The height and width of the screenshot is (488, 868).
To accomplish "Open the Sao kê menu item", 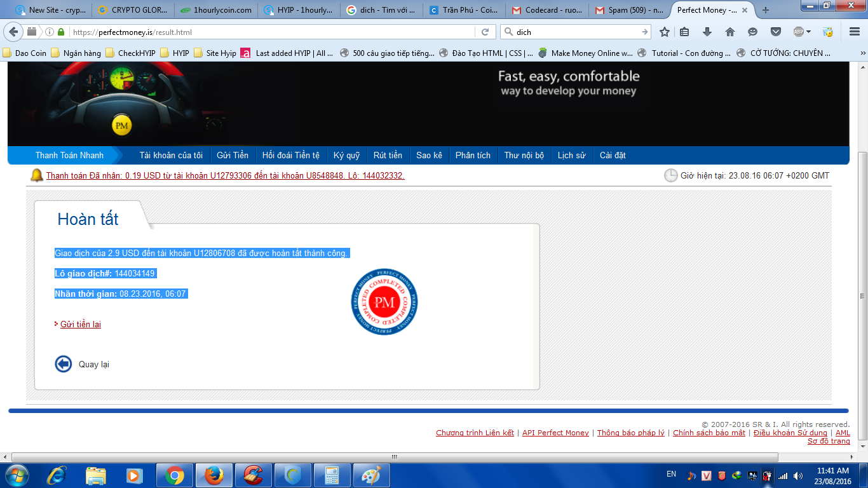I will 429,155.
